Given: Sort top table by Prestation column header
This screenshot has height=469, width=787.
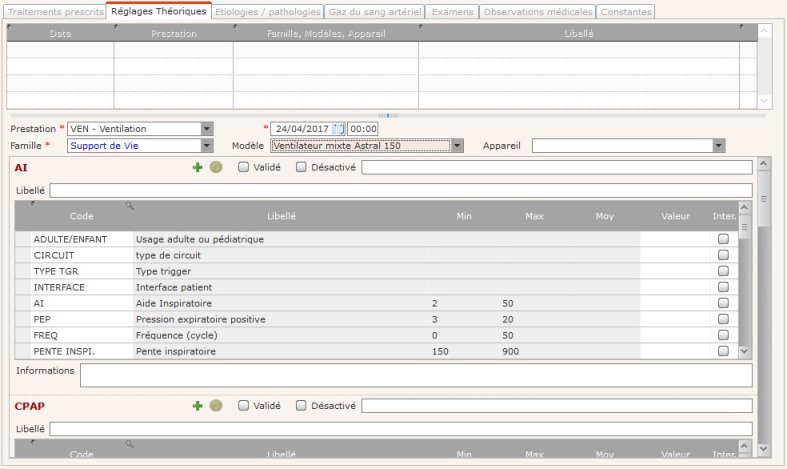Looking at the screenshot, I should coord(174,33).
